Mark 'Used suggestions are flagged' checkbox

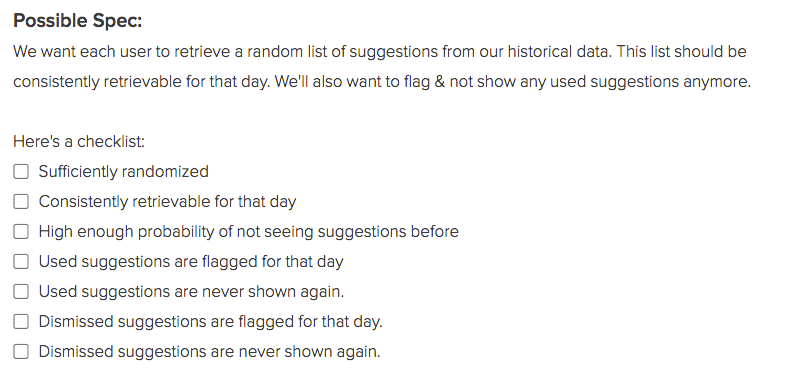(21, 261)
